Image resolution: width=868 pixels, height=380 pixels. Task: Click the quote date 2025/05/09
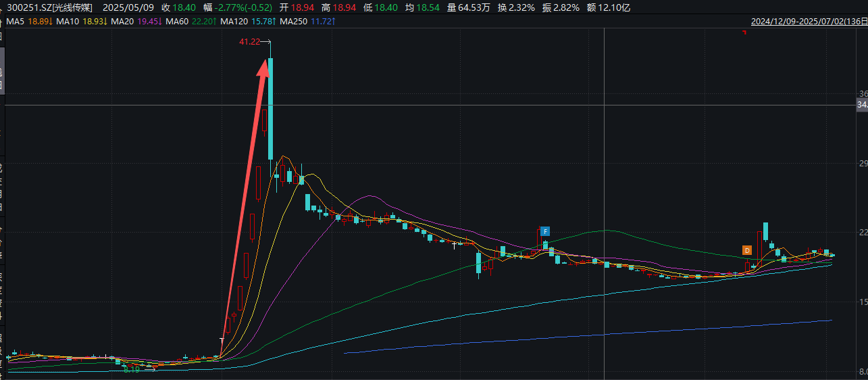click(x=129, y=7)
